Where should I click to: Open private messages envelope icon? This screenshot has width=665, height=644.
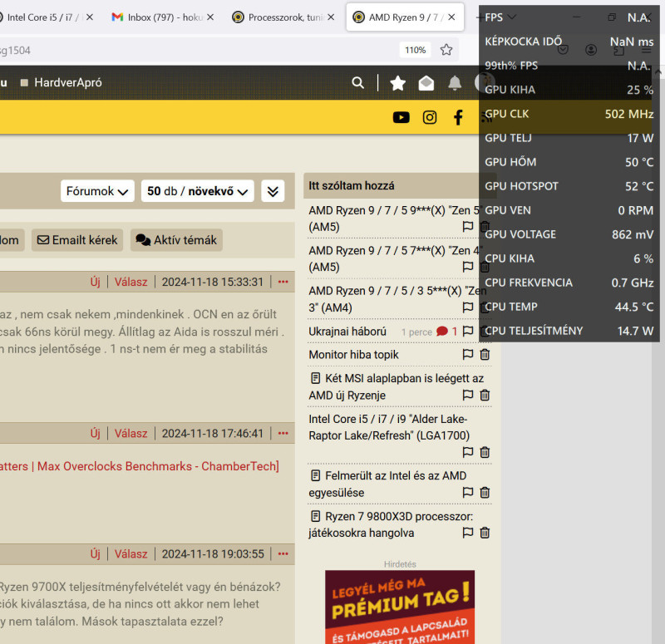pos(426,82)
